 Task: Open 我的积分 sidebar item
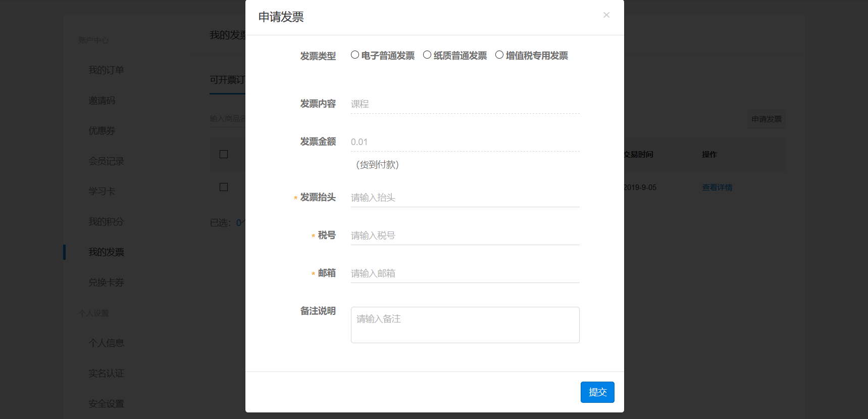point(106,222)
